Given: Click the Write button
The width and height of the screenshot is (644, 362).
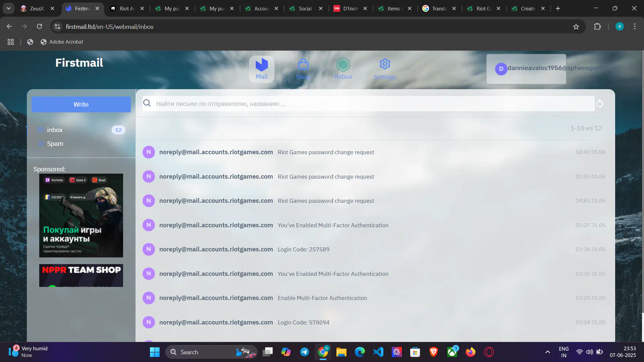Looking at the screenshot, I should click(81, 104).
